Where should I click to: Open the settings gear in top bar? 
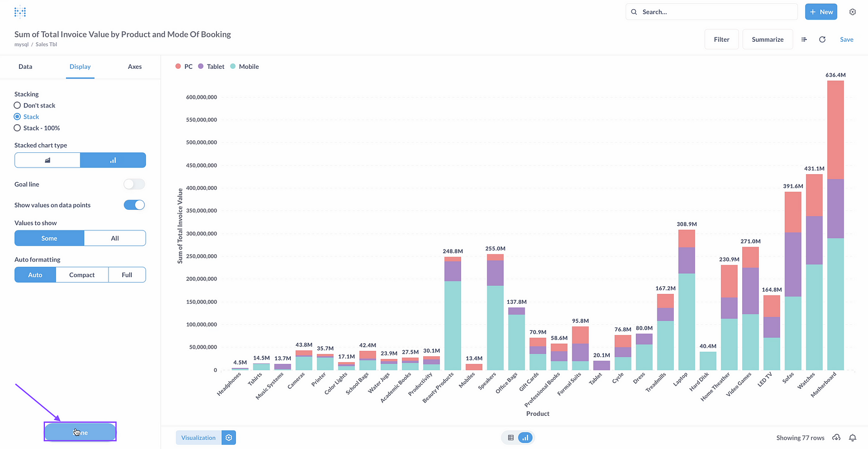tap(852, 12)
